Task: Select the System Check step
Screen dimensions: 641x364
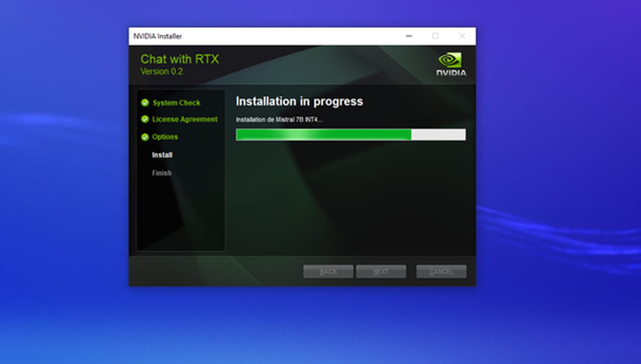Action: pos(176,103)
